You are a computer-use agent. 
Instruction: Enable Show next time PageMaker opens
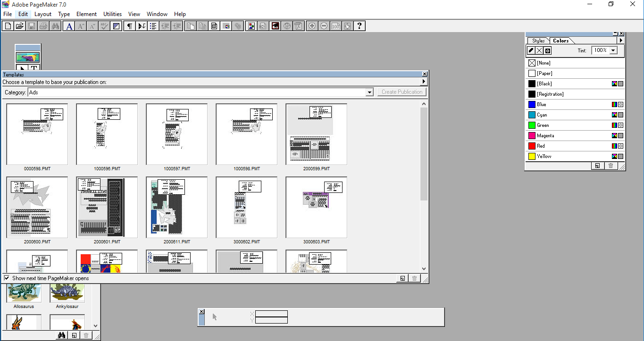click(7, 278)
